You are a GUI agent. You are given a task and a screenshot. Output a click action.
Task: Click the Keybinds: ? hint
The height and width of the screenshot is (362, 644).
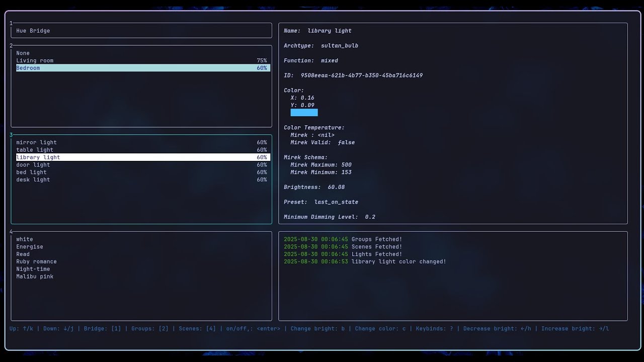coord(434,329)
